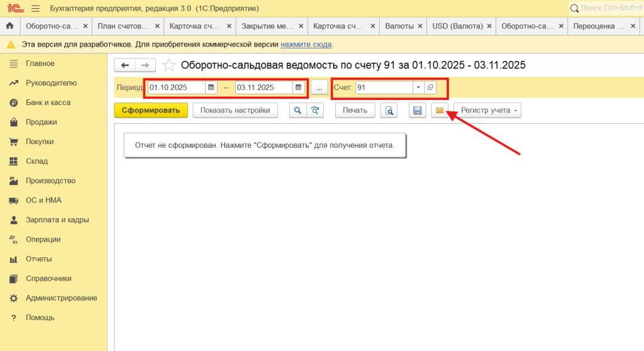644x351 pixels.
Task: Click the Счет input field with 91
Action: pyautogui.click(x=384, y=87)
